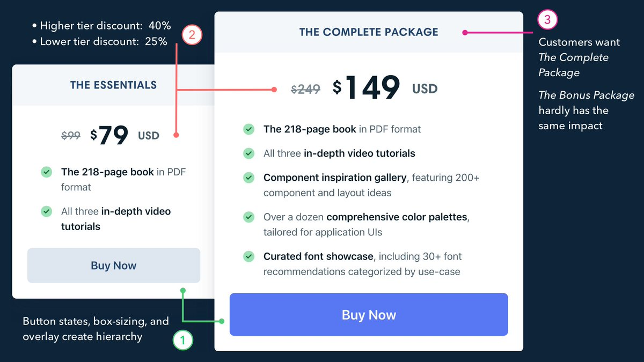Select the check icon for Component inspiration gallery
Image resolution: width=644 pixels, height=362 pixels.
[x=248, y=178]
